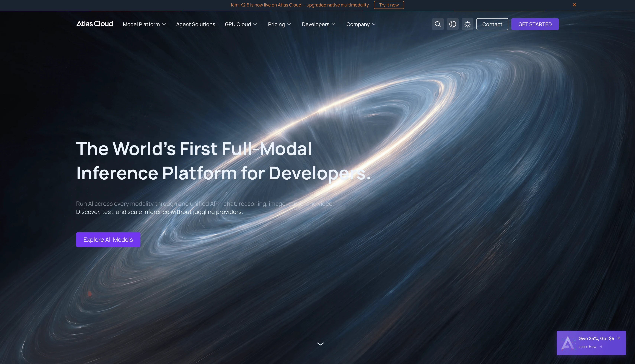Dismiss the Give 25% referral popup
The height and width of the screenshot is (364, 635).
[619, 338]
